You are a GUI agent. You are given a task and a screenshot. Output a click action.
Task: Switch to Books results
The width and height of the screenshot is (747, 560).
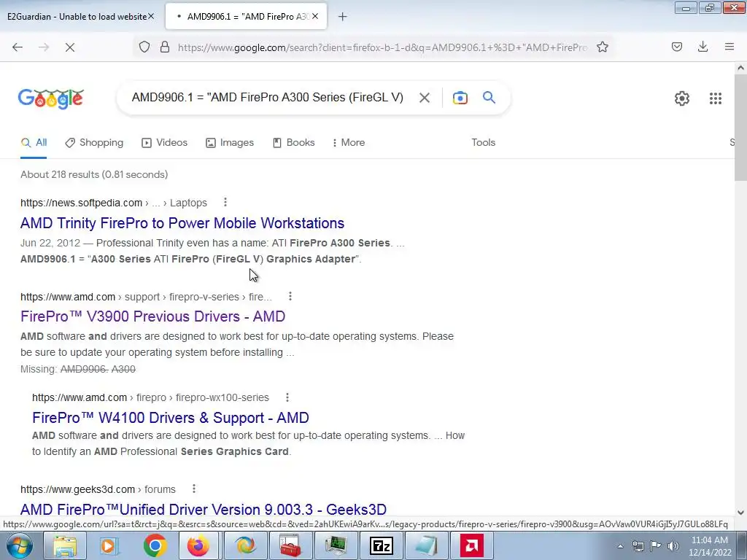[294, 142]
